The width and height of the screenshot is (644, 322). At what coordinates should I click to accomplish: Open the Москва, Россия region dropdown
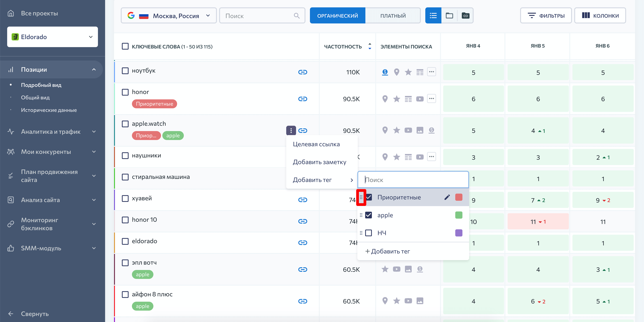click(169, 16)
